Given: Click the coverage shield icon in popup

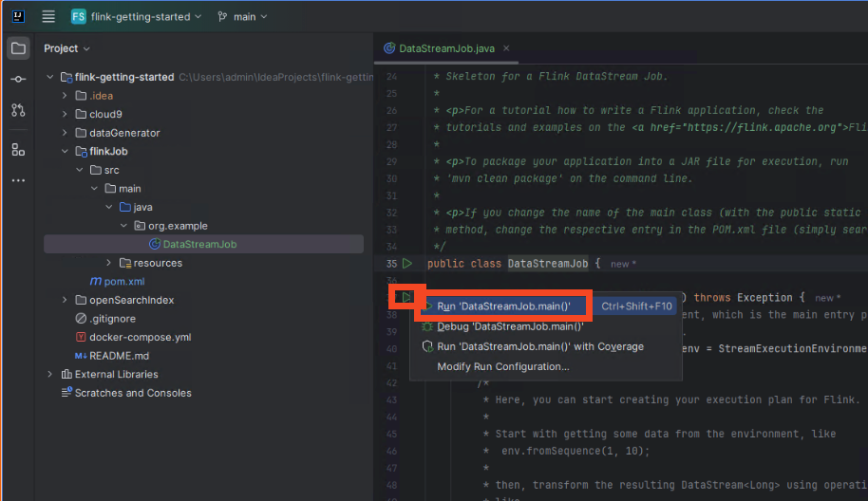Looking at the screenshot, I should click(427, 346).
